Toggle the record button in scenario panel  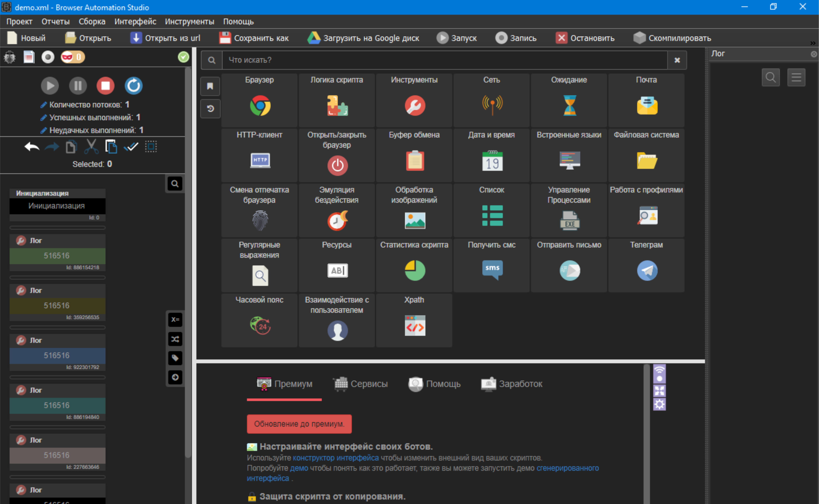pyautogui.click(x=48, y=57)
